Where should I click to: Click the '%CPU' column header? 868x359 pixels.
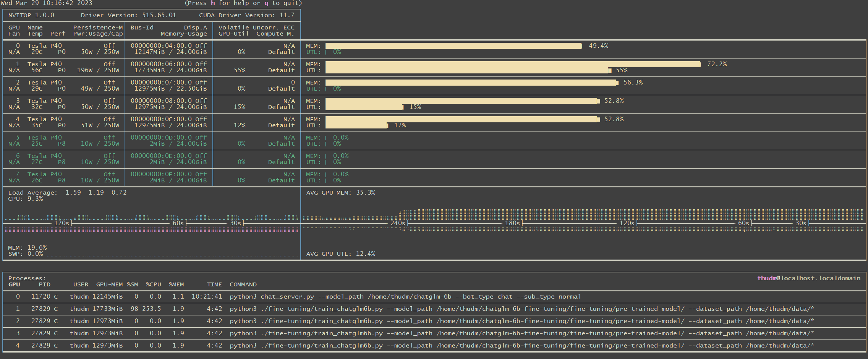point(153,284)
